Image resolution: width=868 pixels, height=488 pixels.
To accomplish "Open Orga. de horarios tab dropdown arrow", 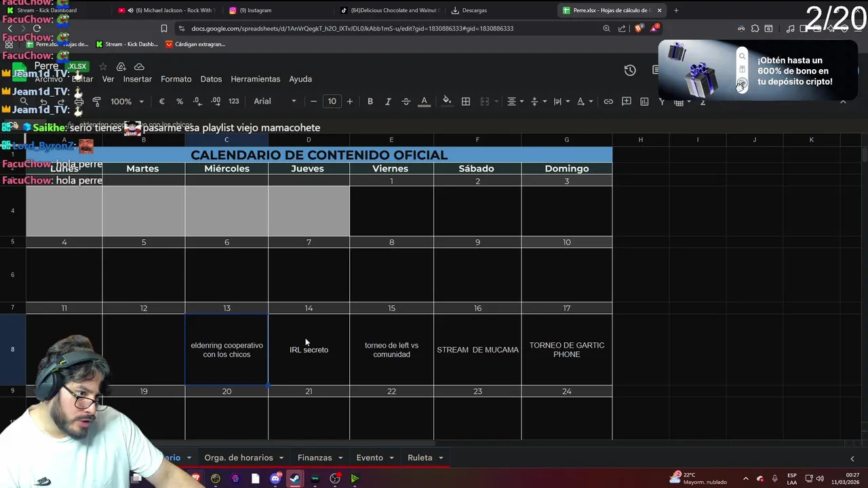I will click(281, 458).
